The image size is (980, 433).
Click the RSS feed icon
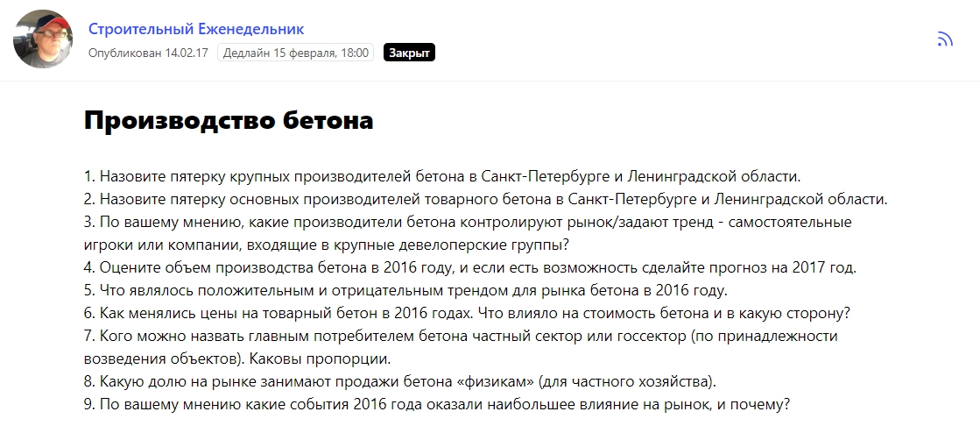pos(944,39)
